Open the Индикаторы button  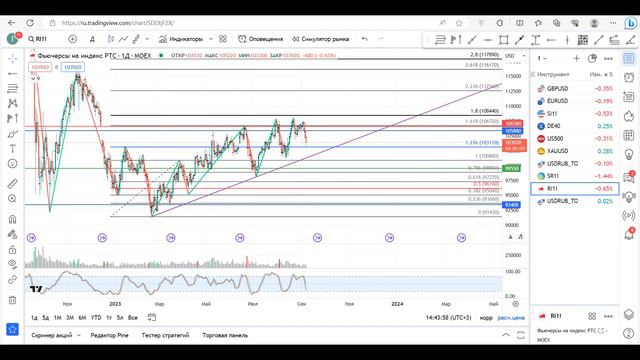[x=181, y=39]
